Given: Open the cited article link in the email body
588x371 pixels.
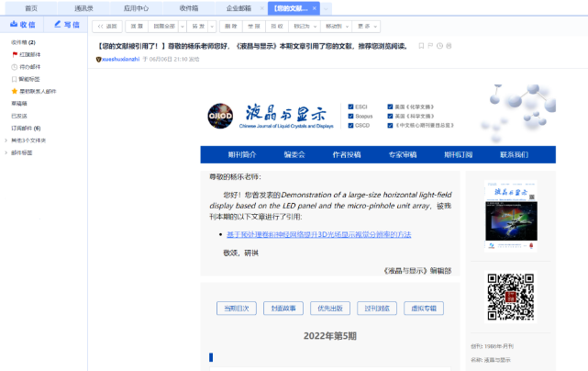Looking at the screenshot, I should (318, 235).
